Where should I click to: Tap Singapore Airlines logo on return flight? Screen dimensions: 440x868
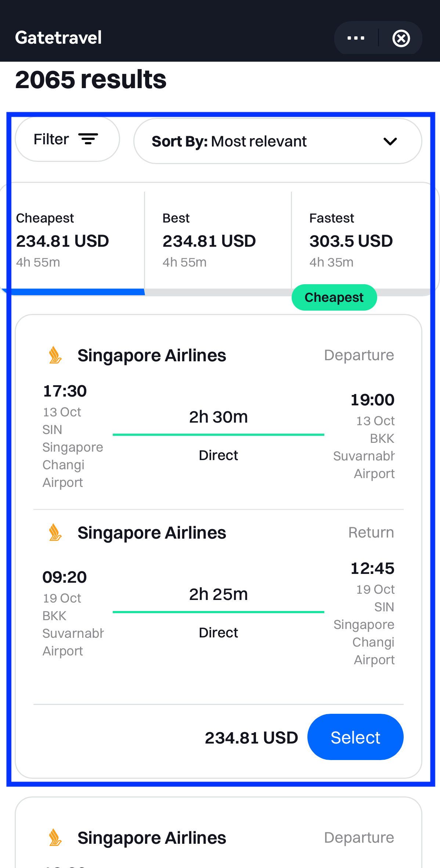click(x=55, y=532)
